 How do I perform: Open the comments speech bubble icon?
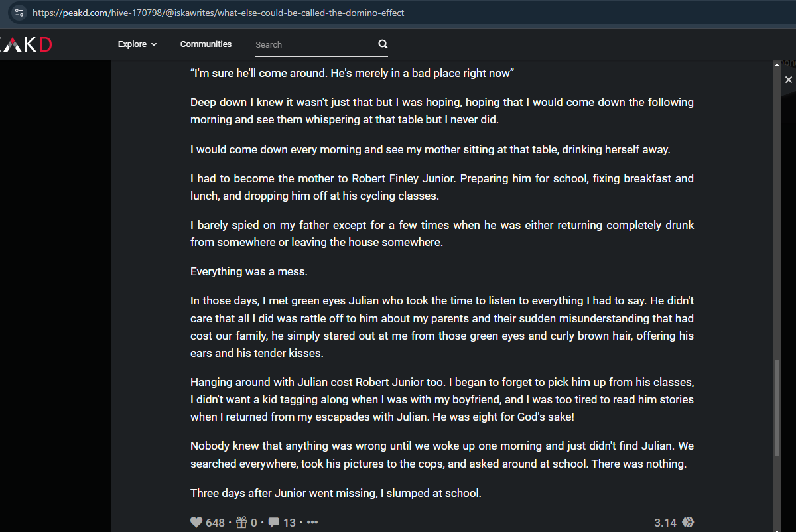tap(273, 523)
